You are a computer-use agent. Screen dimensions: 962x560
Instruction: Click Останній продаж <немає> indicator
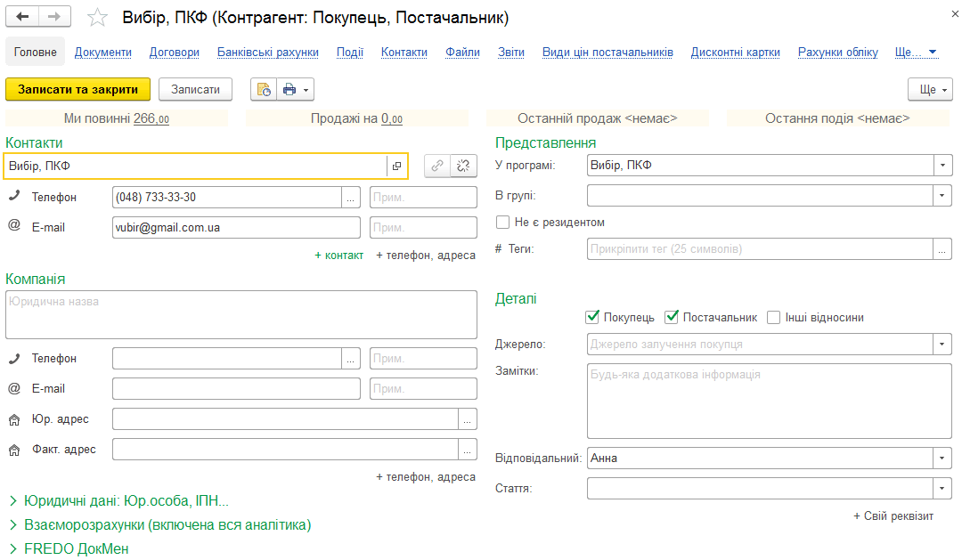click(x=597, y=118)
